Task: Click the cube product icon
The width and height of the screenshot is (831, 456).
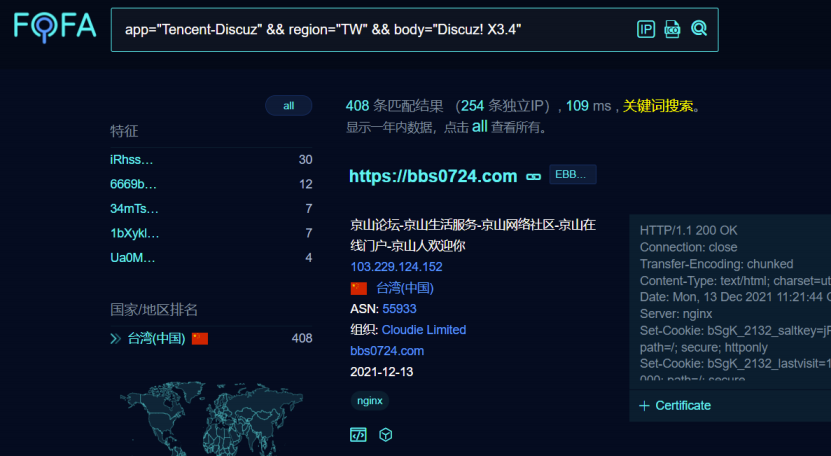Action: coord(386,435)
